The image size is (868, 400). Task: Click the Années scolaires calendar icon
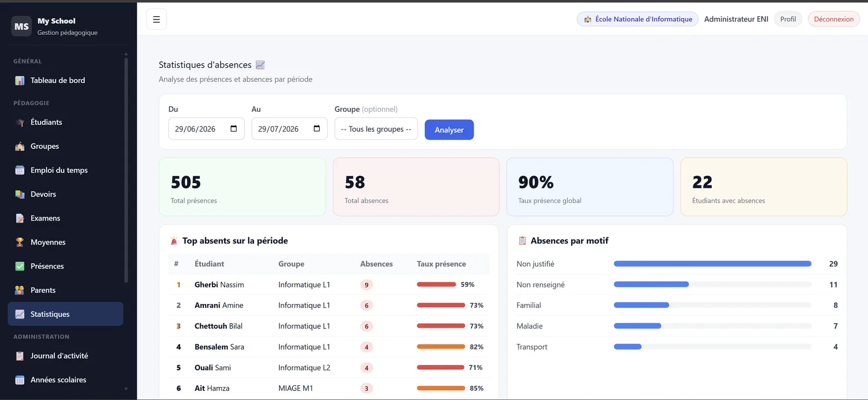[x=20, y=380]
